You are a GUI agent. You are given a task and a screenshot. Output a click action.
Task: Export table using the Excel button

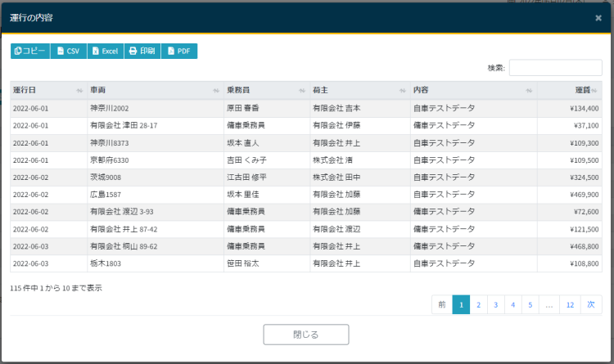(106, 51)
